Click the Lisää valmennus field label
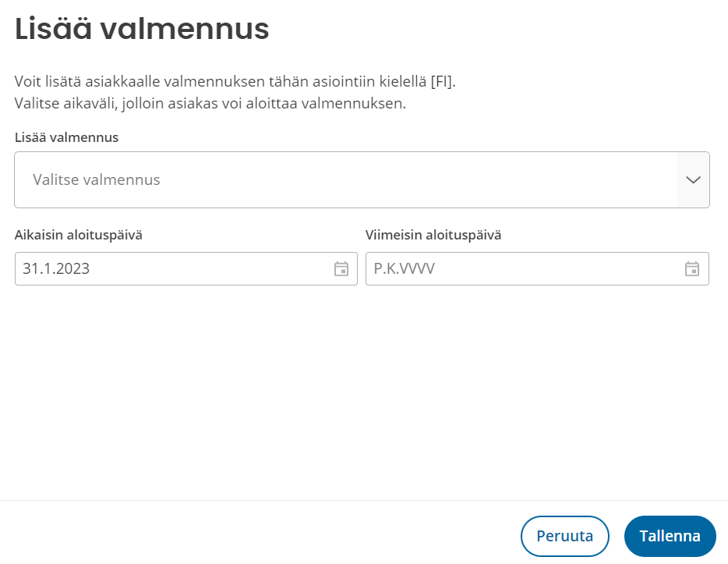 point(66,137)
